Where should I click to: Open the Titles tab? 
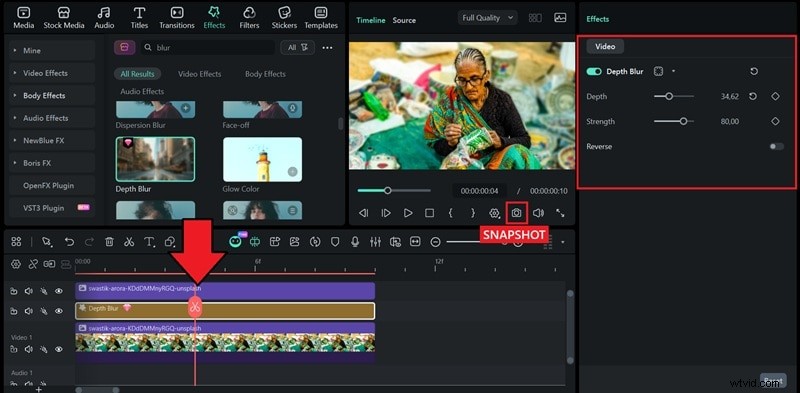coord(139,18)
